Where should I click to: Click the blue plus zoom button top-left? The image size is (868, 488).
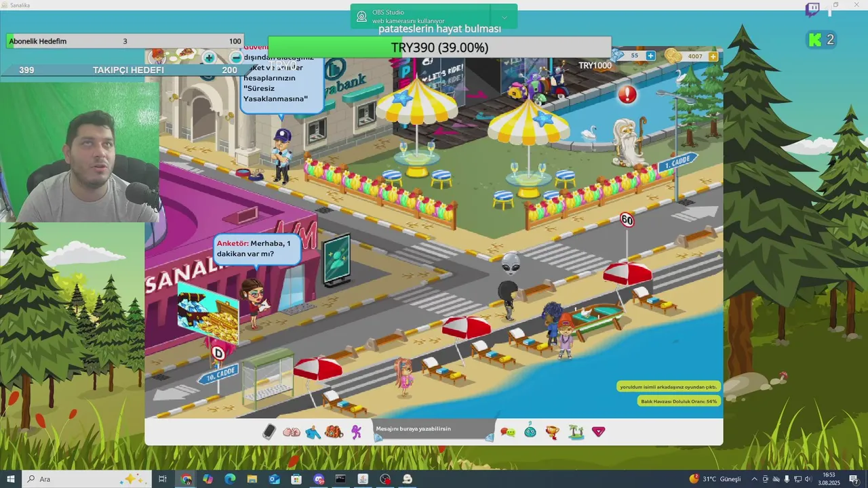(209, 58)
